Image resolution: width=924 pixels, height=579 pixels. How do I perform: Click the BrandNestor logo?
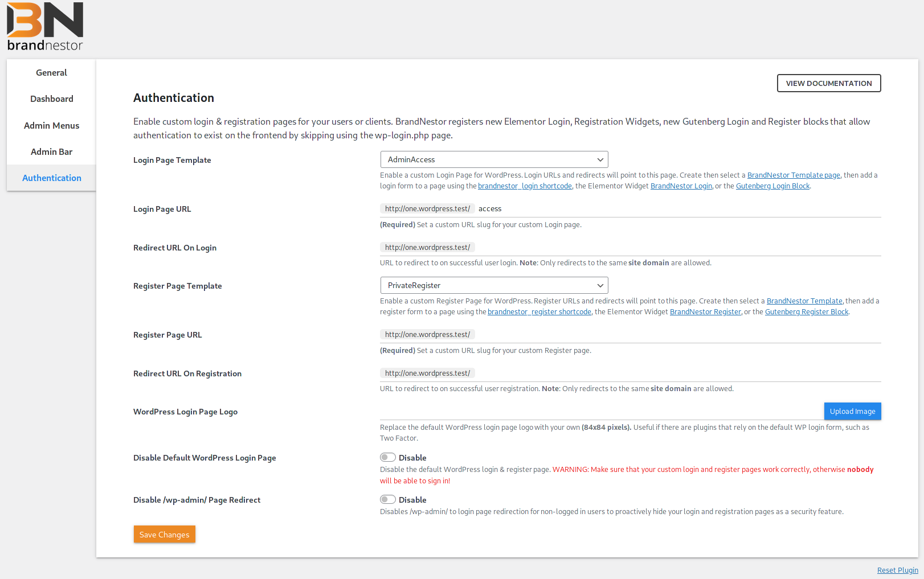point(45,27)
